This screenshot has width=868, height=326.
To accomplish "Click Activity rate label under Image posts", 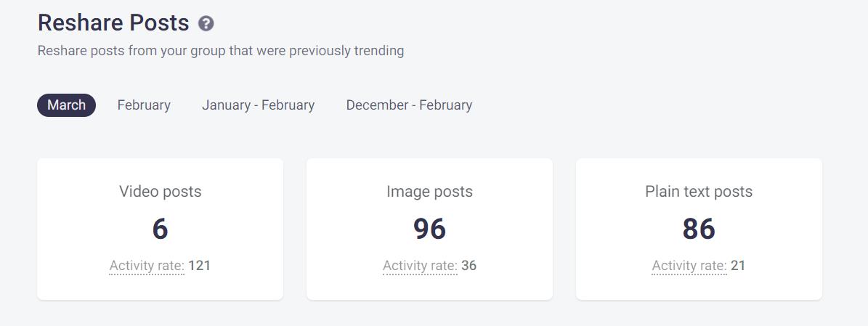I will 420,266.
